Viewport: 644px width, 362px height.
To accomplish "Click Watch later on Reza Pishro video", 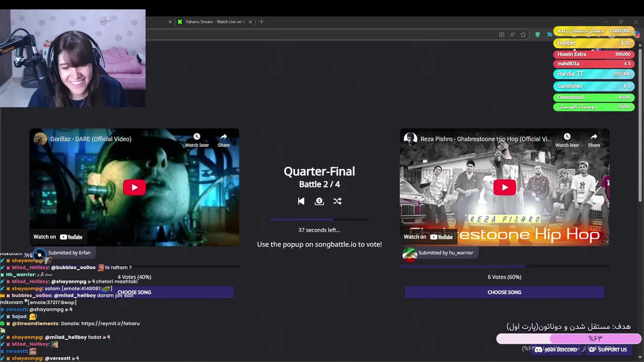I will 567,140.
